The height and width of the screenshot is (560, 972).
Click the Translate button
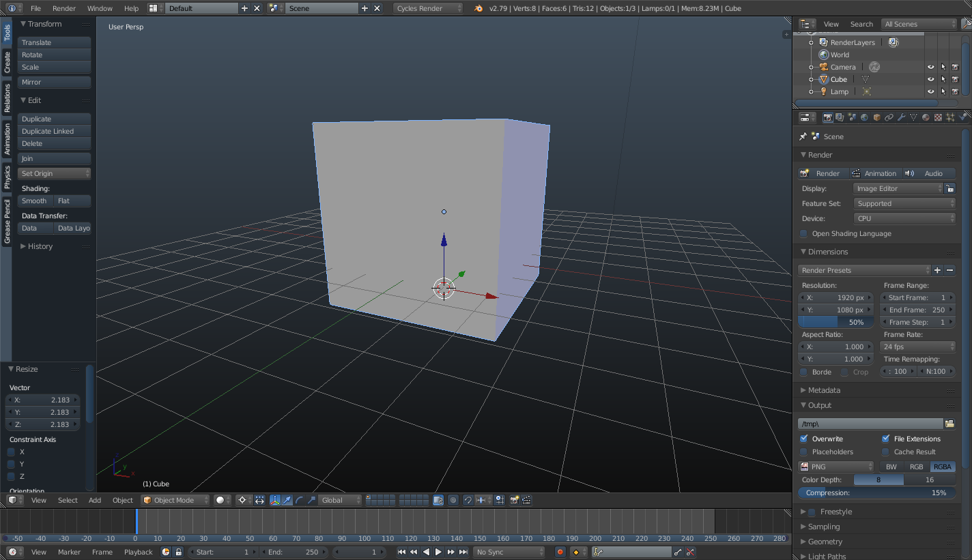pyautogui.click(x=55, y=42)
